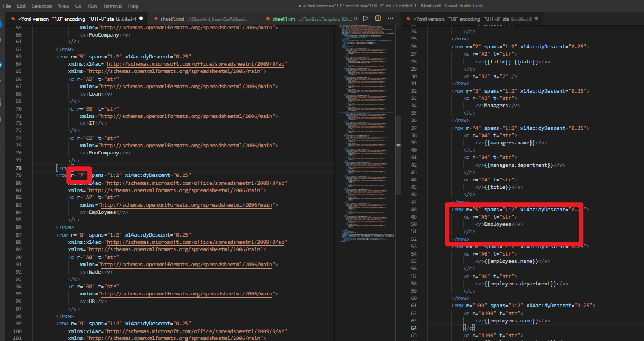Open the Run menu

(x=92, y=6)
